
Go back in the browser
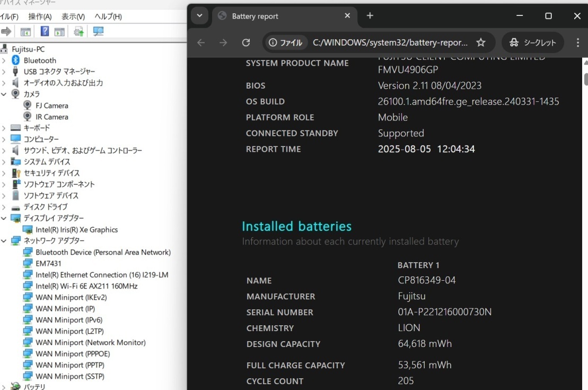pos(201,42)
